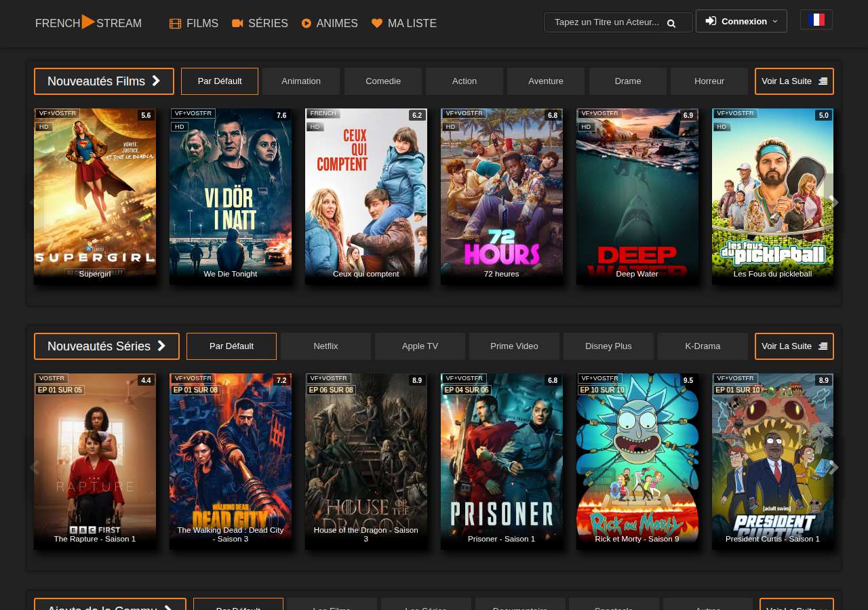Filter new series by Prime Video
This screenshot has height=610, width=868.
[x=514, y=346]
